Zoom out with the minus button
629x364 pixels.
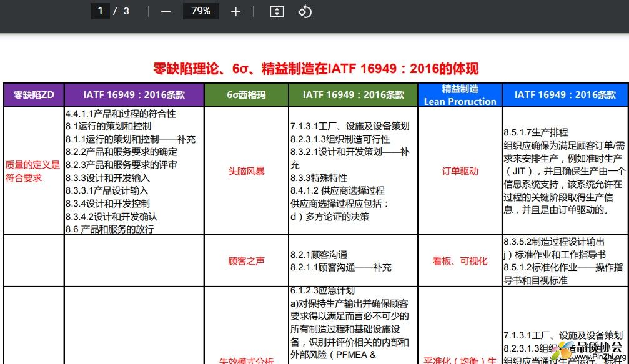pos(166,12)
